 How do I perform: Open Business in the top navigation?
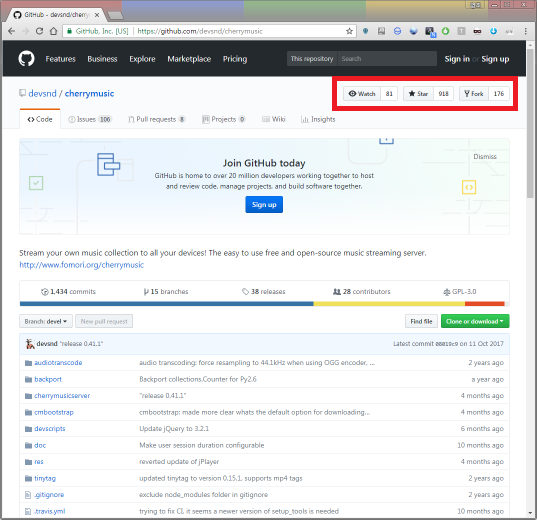pos(102,59)
